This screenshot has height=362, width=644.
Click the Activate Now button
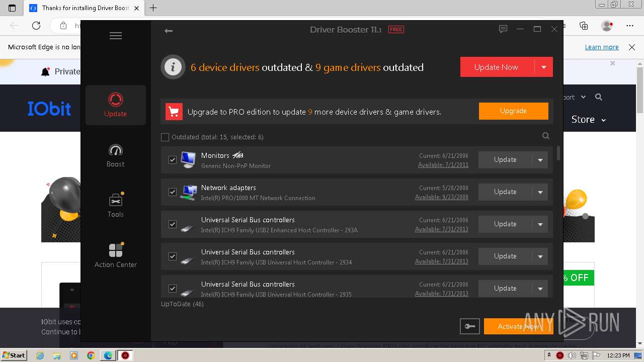coord(518,326)
